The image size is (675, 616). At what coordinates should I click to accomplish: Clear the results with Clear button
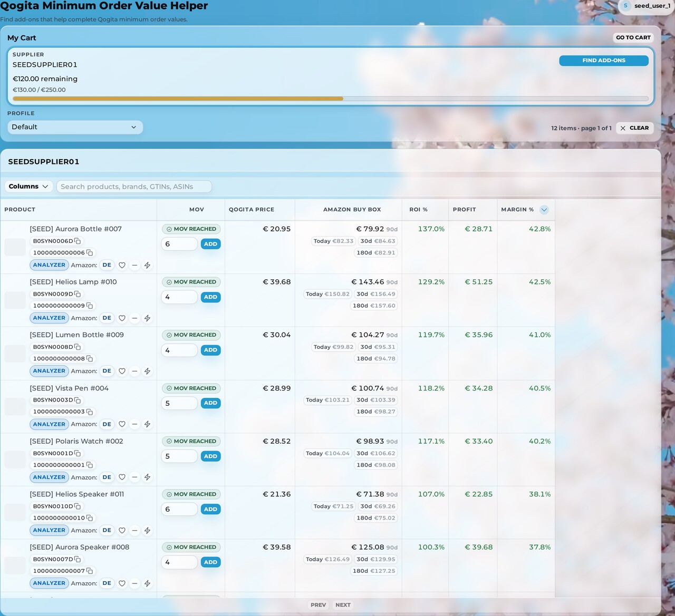[x=635, y=128]
